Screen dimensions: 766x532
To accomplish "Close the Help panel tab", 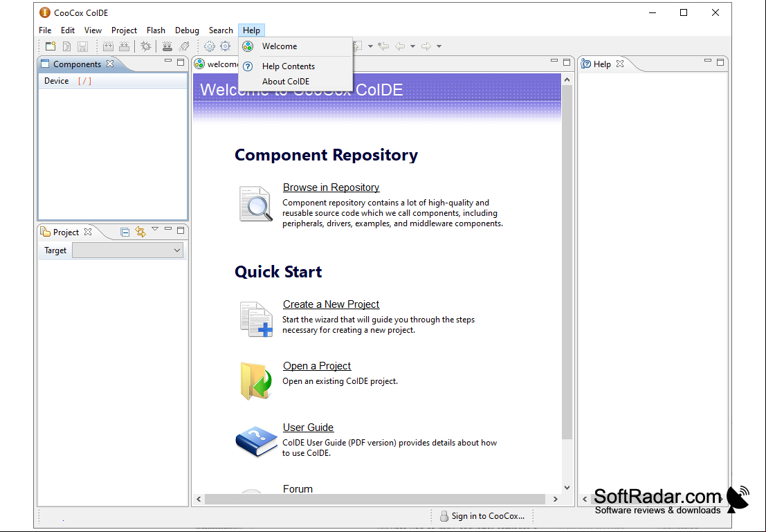I will click(620, 64).
